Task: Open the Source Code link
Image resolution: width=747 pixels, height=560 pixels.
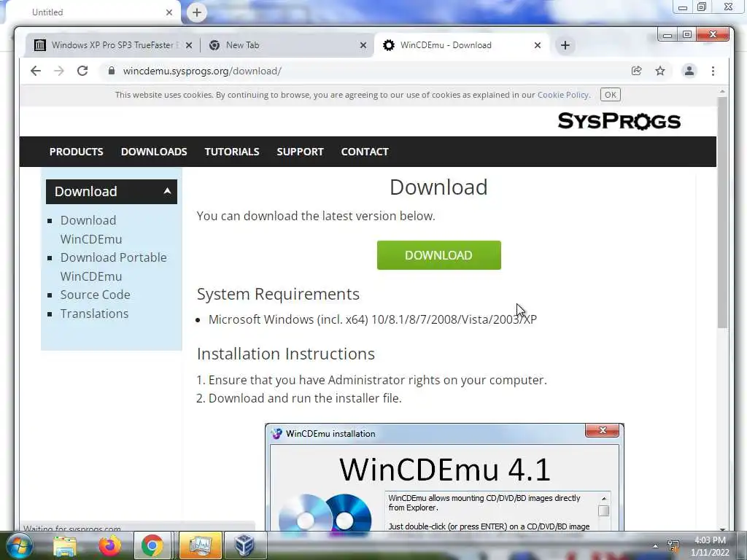Action: coord(96,295)
